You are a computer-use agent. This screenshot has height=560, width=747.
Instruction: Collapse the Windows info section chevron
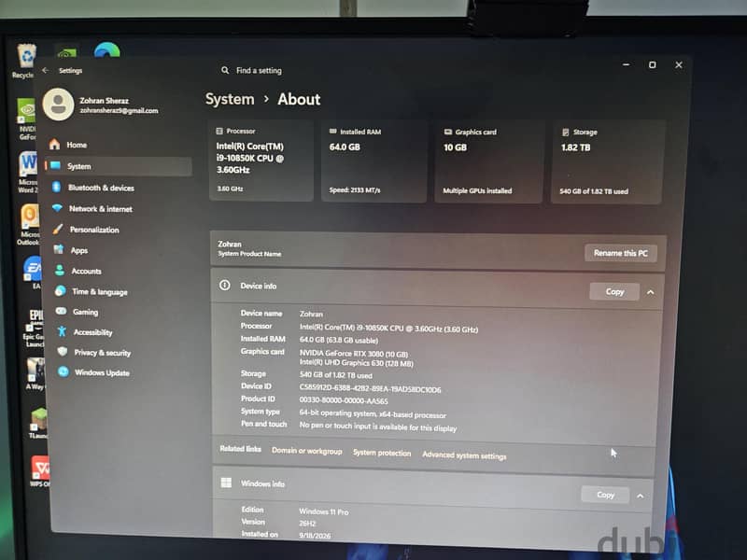641,496
